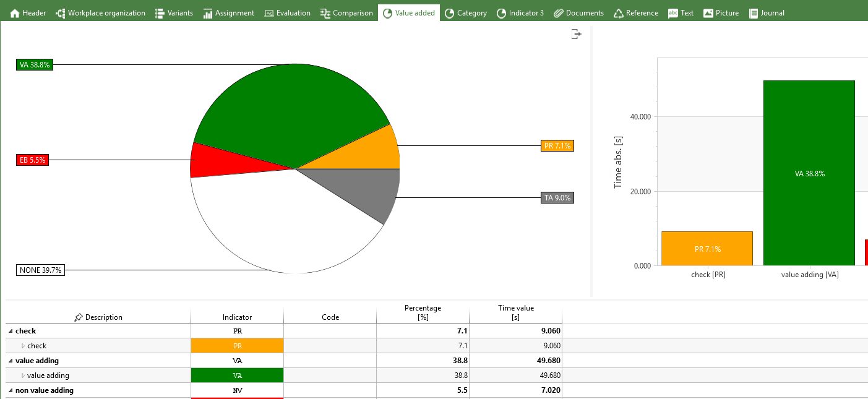Click the green VA indicator cell
This screenshot has height=399, width=868.
coord(237,375)
